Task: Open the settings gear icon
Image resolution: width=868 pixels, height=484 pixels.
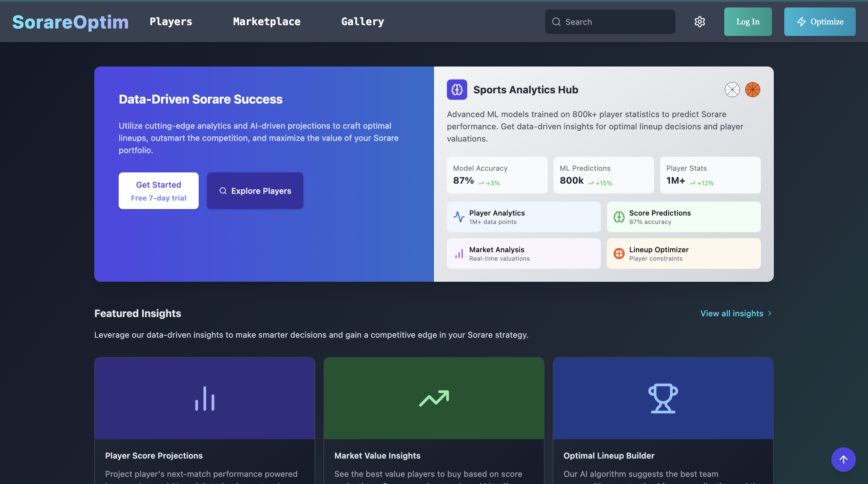Action: coord(699,22)
